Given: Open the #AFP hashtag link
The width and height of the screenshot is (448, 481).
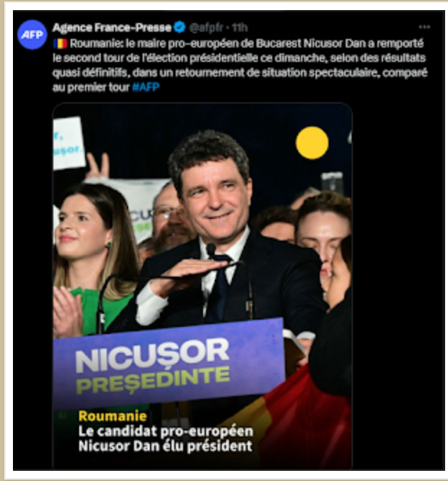Looking at the screenshot, I should click(x=146, y=87).
